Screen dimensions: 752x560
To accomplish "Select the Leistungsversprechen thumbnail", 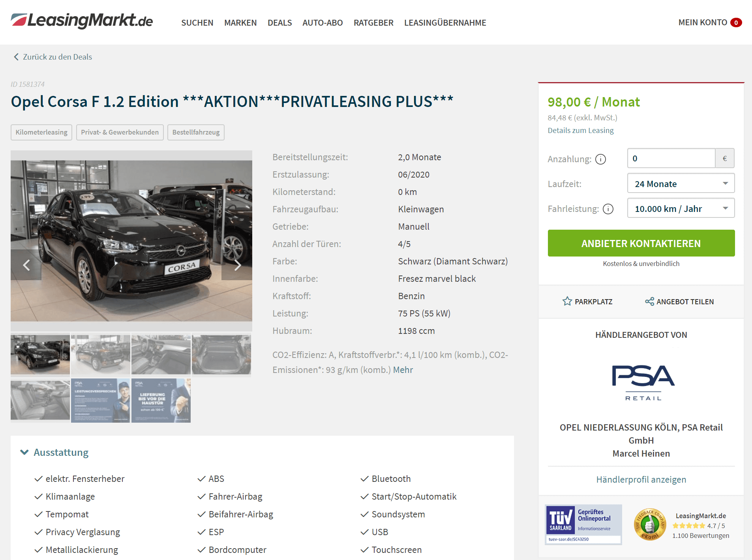I will [x=101, y=400].
